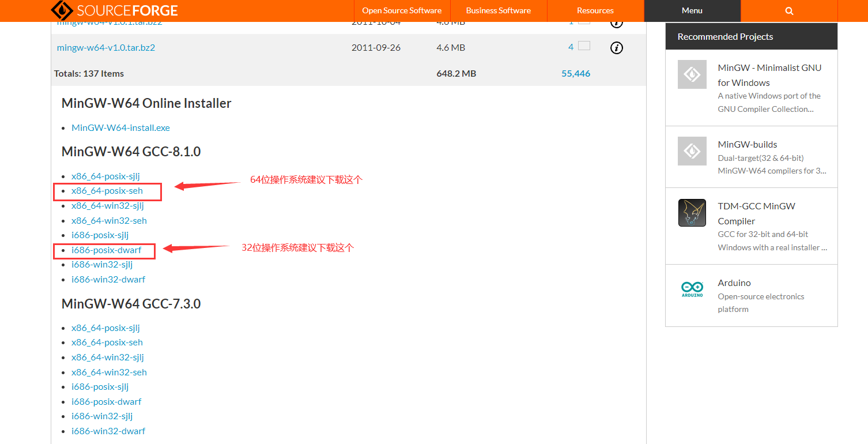Select the TDM-GCC MinGW Compiler icon
The width and height of the screenshot is (868, 444).
[692, 213]
